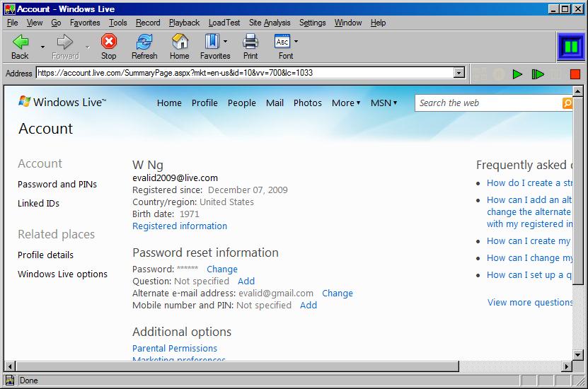
Task: Click the status bar page icon
Action: pyautogui.click(x=10, y=381)
